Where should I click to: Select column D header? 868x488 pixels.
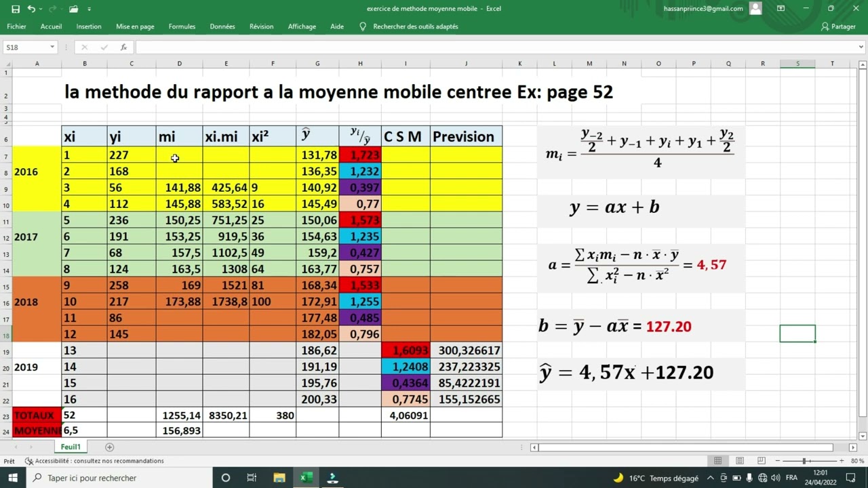coord(179,64)
